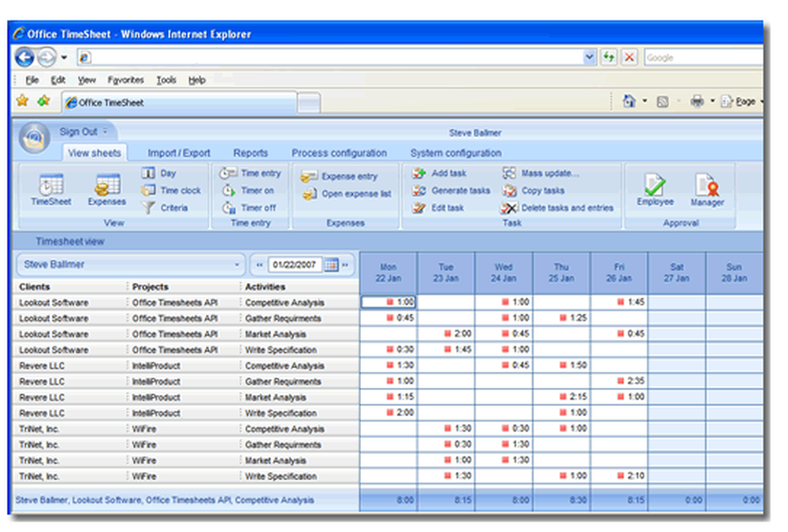Open the calendar date picker icon
Viewport: 788px width, 532px height.
click(331, 265)
